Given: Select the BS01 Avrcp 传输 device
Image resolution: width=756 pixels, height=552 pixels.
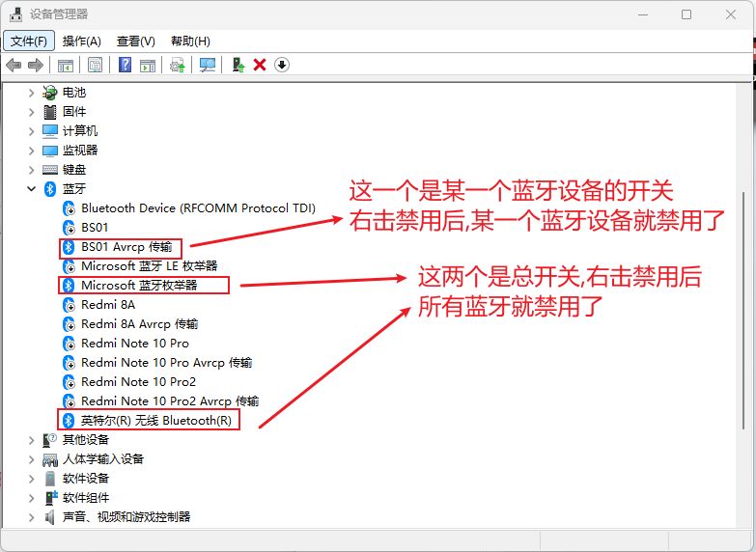Looking at the screenshot, I should click(x=126, y=247).
